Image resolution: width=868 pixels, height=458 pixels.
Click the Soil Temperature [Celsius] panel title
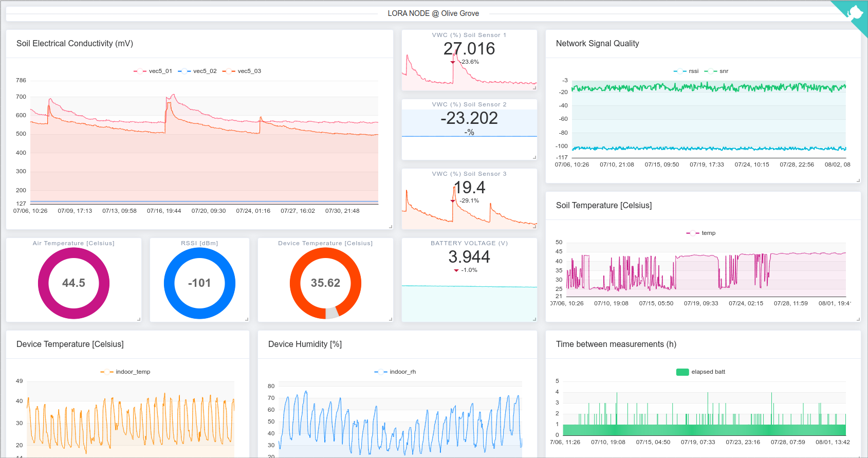coord(604,206)
